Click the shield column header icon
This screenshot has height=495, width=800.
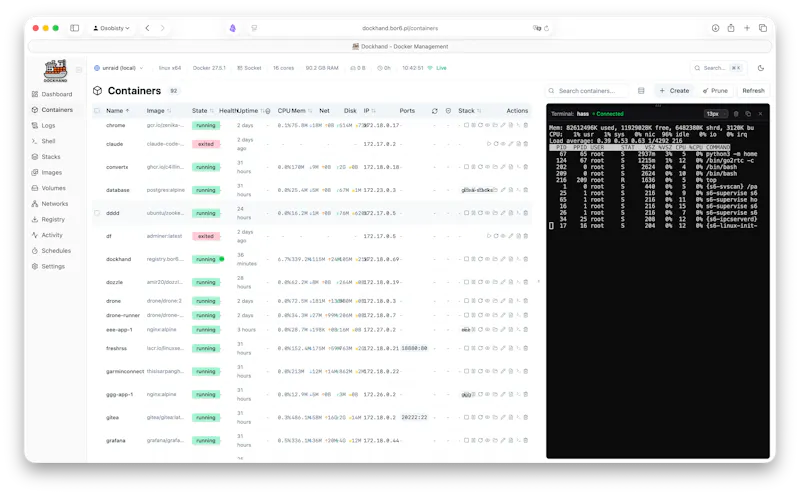coord(448,111)
